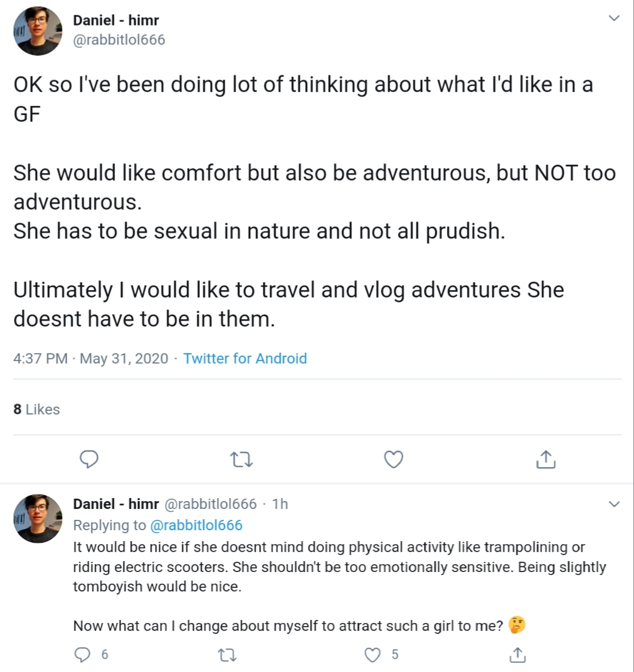
Task: Open the reply tweet's profile picture
Action: pos(38,519)
